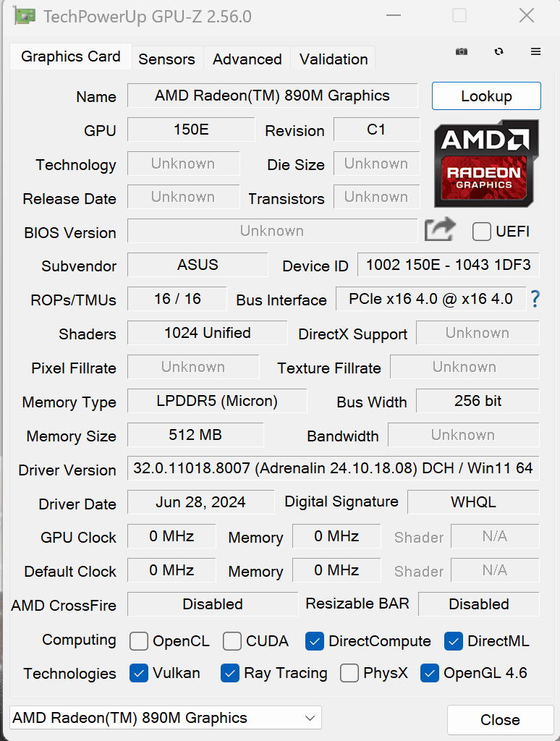Image resolution: width=560 pixels, height=741 pixels.
Task: Toggle the UEFI checkbox
Action: pos(480,232)
